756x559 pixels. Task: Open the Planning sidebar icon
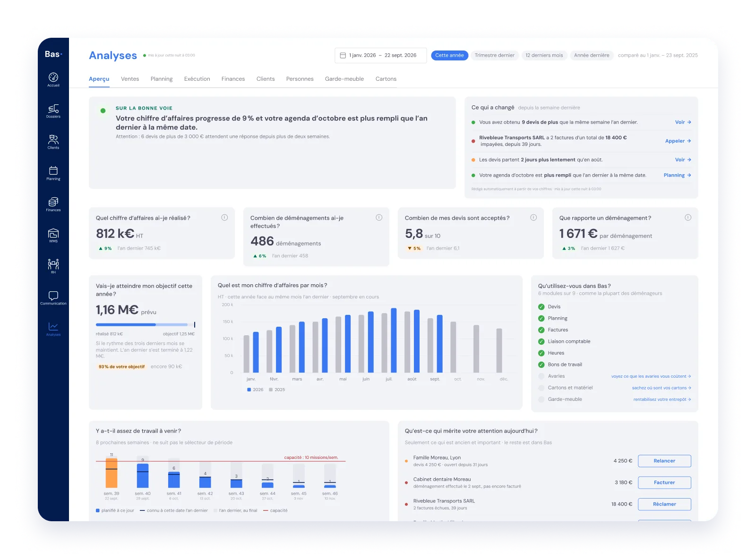coord(53,173)
